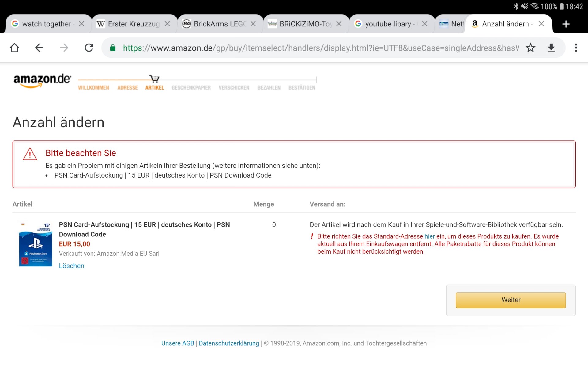Click the amazon.de logo
The height and width of the screenshot is (368, 588).
[42, 80]
